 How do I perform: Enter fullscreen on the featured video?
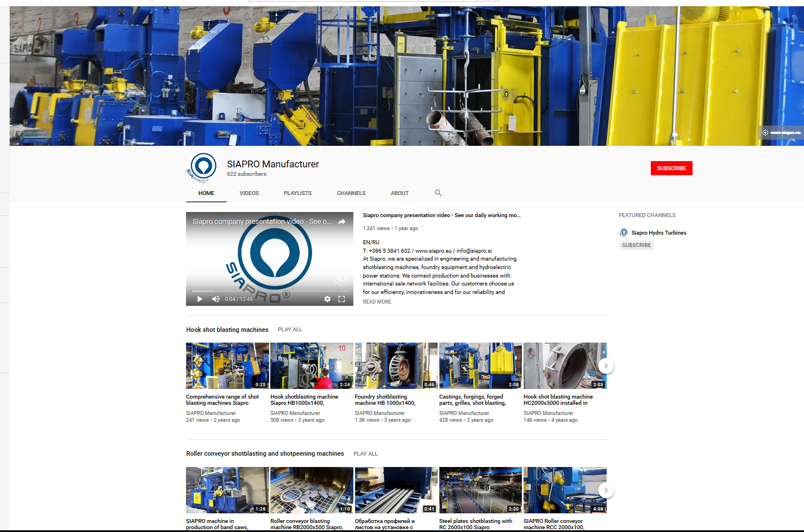(x=342, y=299)
